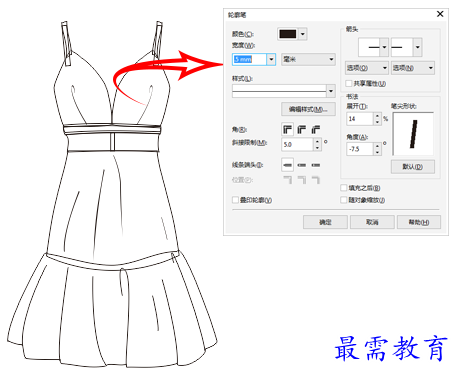Screen dimensions: 456x380
Task: Open the millimeter units dropdown
Action: click(x=308, y=59)
